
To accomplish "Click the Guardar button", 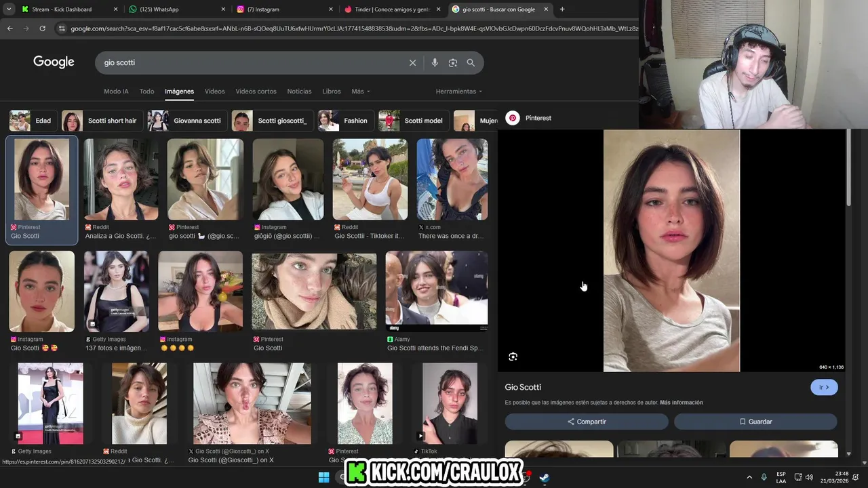I will [x=755, y=422].
